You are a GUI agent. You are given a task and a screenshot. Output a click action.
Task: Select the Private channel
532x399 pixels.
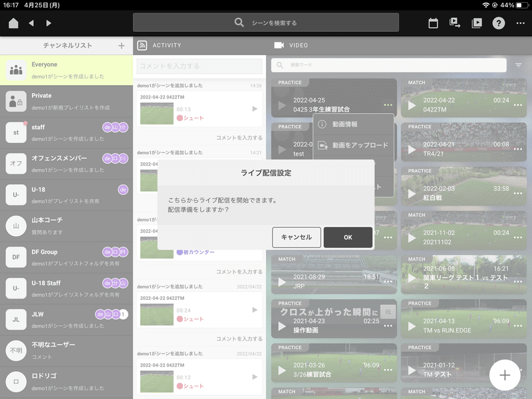pyautogui.click(x=66, y=102)
